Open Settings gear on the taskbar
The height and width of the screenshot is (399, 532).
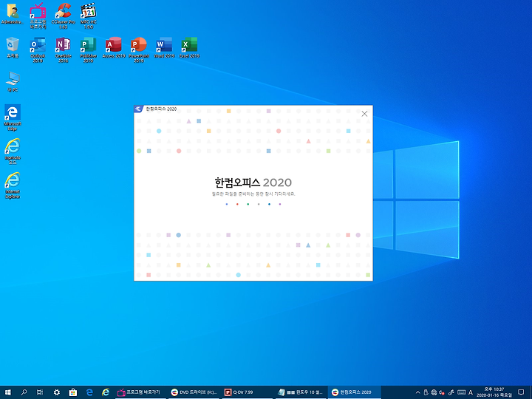pyautogui.click(x=56, y=392)
